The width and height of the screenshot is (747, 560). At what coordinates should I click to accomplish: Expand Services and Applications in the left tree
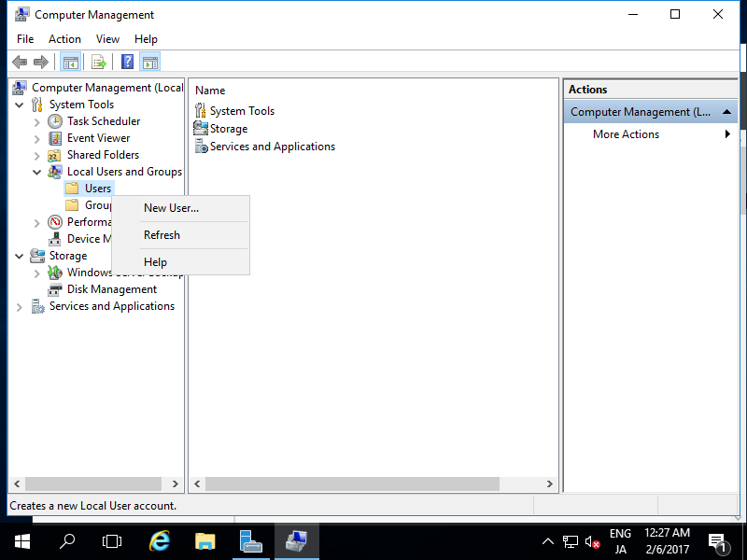[20, 306]
